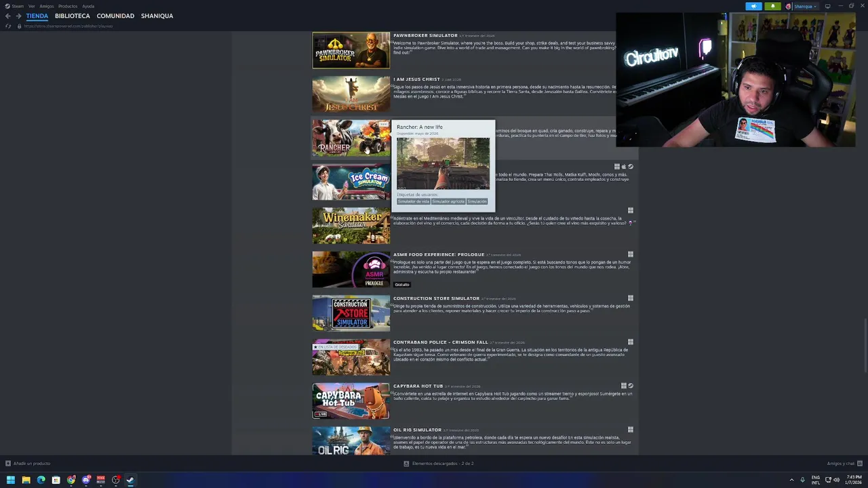
Task: Open the green notifications bell
Action: point(772,6)
